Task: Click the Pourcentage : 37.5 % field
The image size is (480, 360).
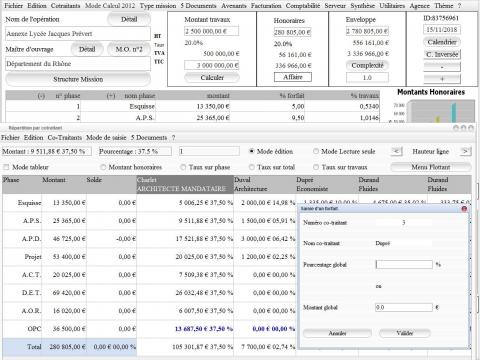Action: point(135,151)
